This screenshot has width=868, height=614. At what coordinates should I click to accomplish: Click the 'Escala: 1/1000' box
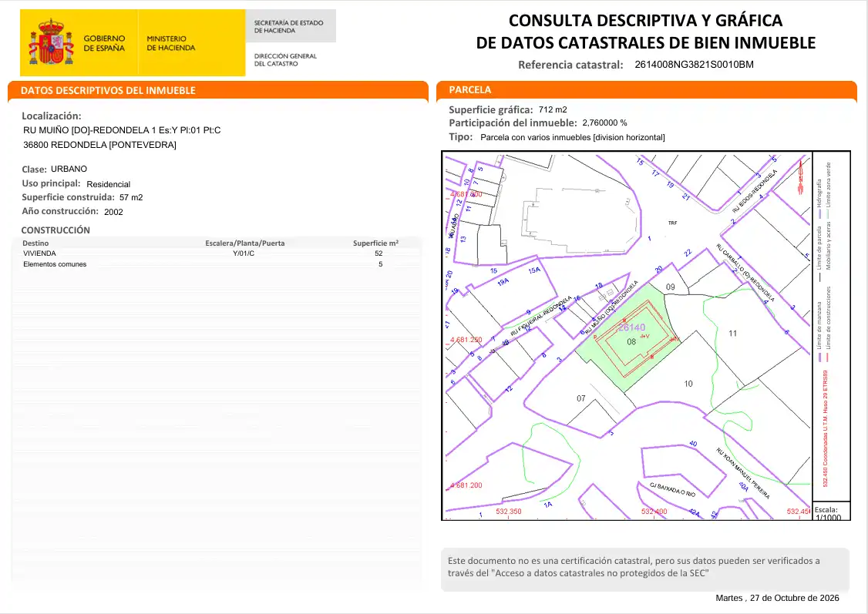tap(831, 512)
